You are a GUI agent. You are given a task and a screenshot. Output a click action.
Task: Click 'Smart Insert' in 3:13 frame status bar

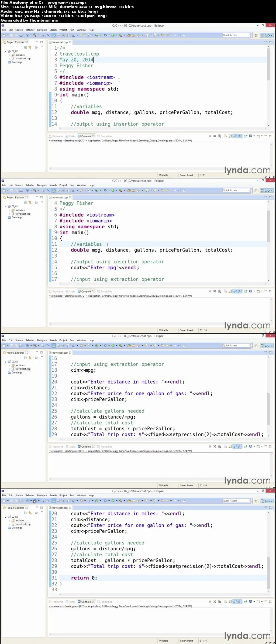tap(187, 175)
